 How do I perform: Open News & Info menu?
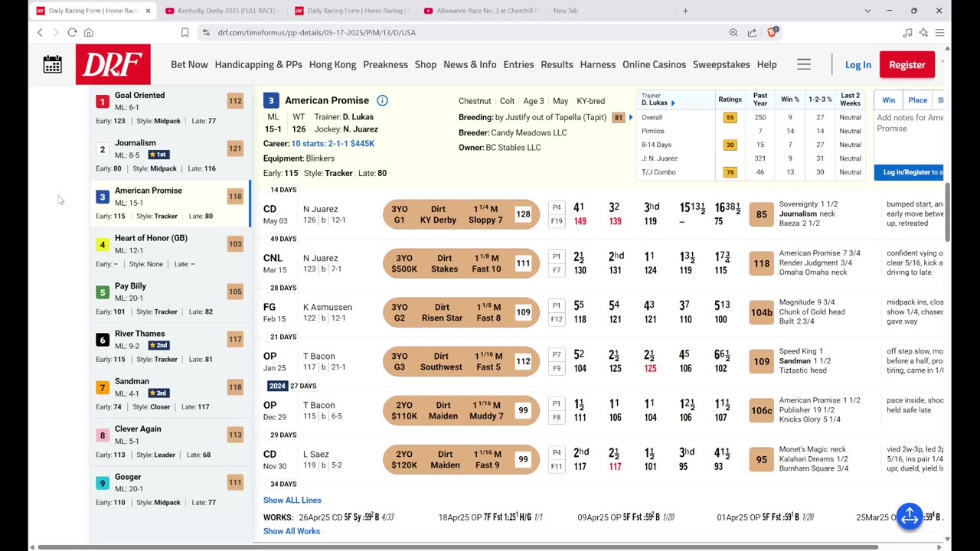469,64
